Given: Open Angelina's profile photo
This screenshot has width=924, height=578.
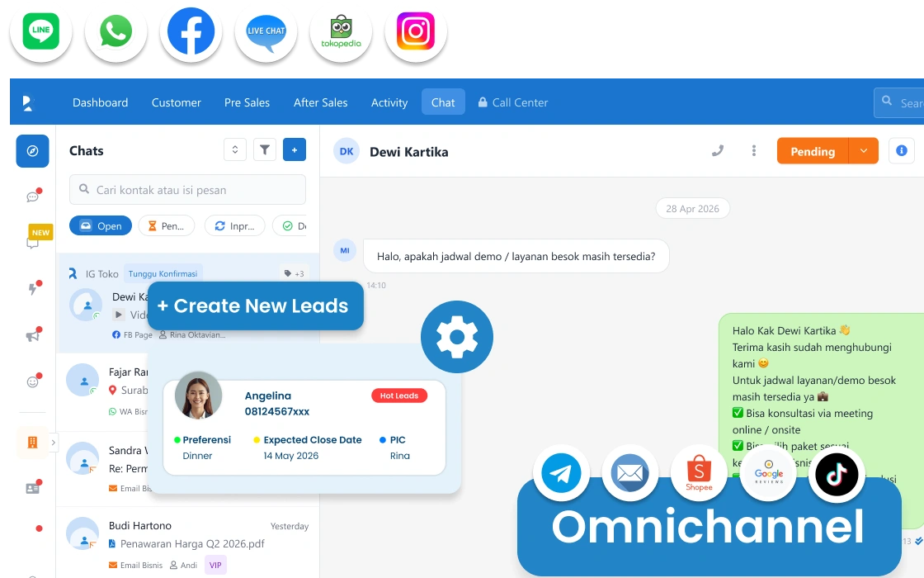Looking at the screenshot, I should point(198,396).
